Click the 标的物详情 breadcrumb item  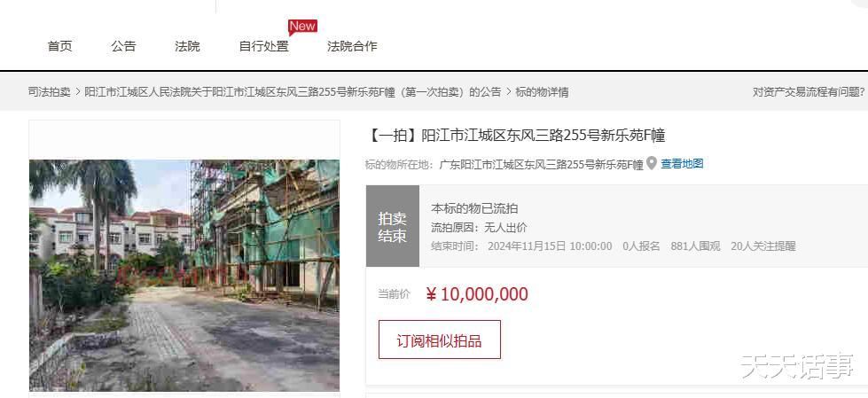[542, 92]
